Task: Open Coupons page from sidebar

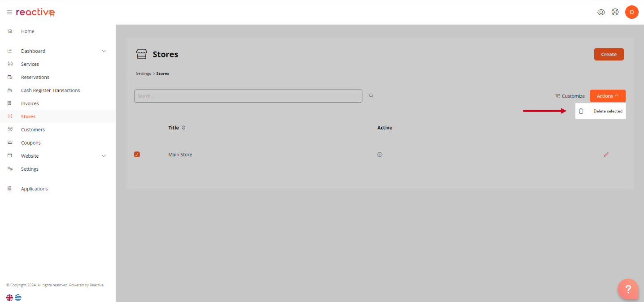Action: pos(31,142)
